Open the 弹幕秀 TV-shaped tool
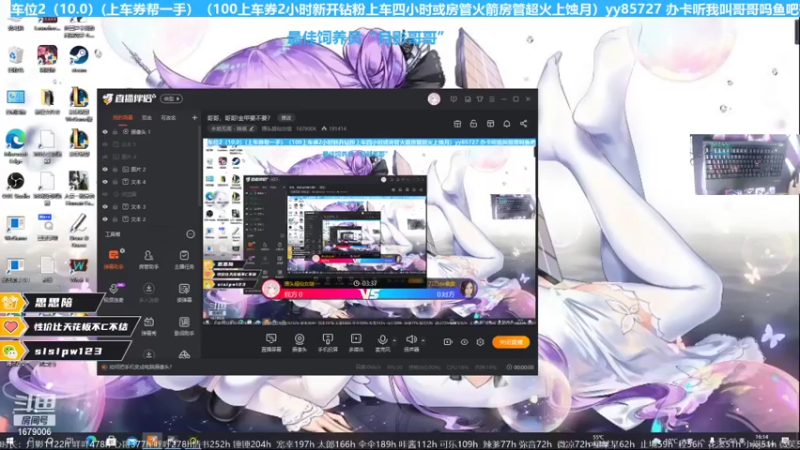This screenshot has height=450, width=800. click(x=148, y=326)
